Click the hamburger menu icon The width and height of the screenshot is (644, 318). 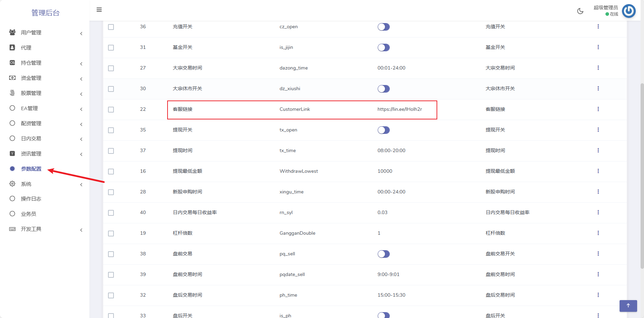pos(99,10)
